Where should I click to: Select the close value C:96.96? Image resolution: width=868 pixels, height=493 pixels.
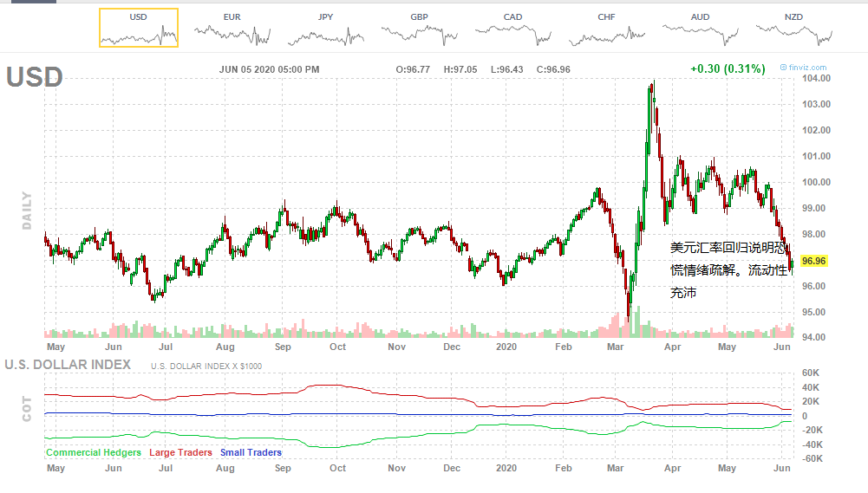point(553,69)
